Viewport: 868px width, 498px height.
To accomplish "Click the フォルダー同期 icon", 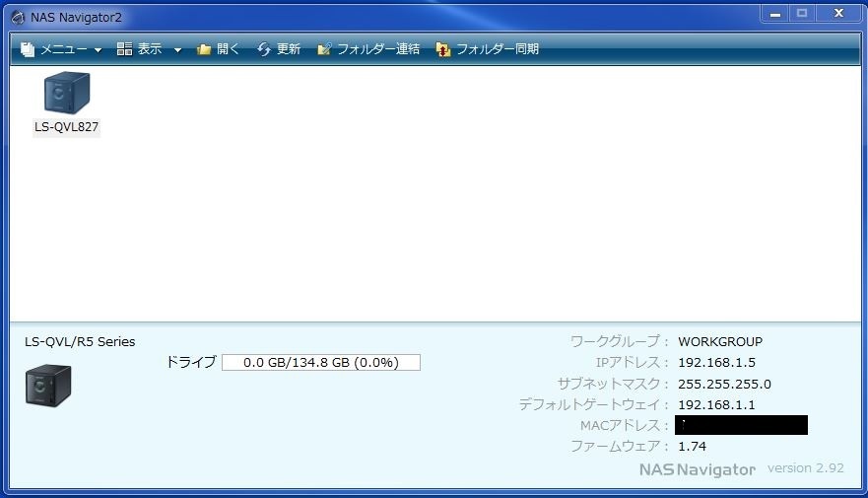I will click(442, 49).
